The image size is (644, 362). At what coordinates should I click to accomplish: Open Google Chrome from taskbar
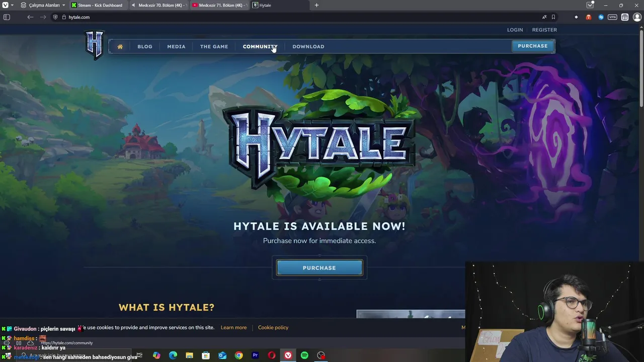pyautogui.click(x=238, y=355)
